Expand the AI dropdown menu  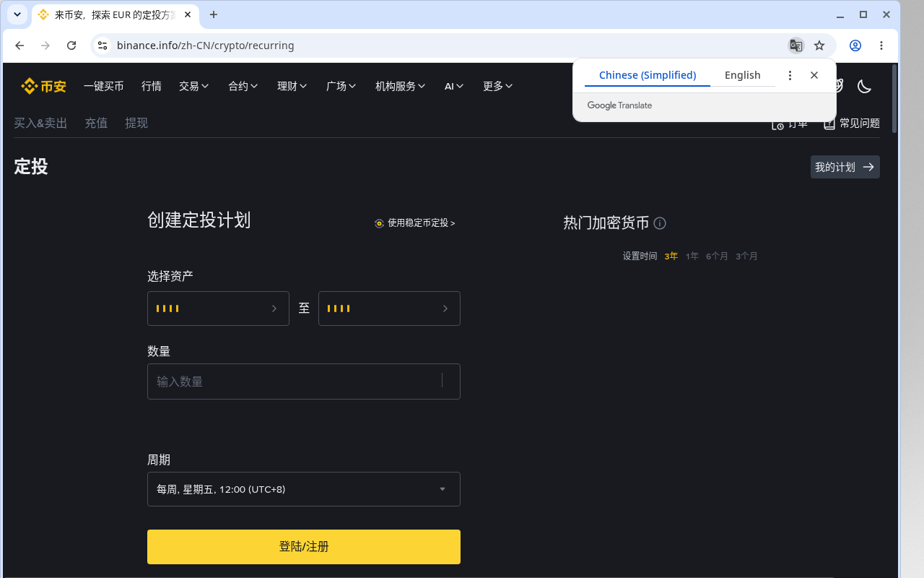(x=454, y=86)
